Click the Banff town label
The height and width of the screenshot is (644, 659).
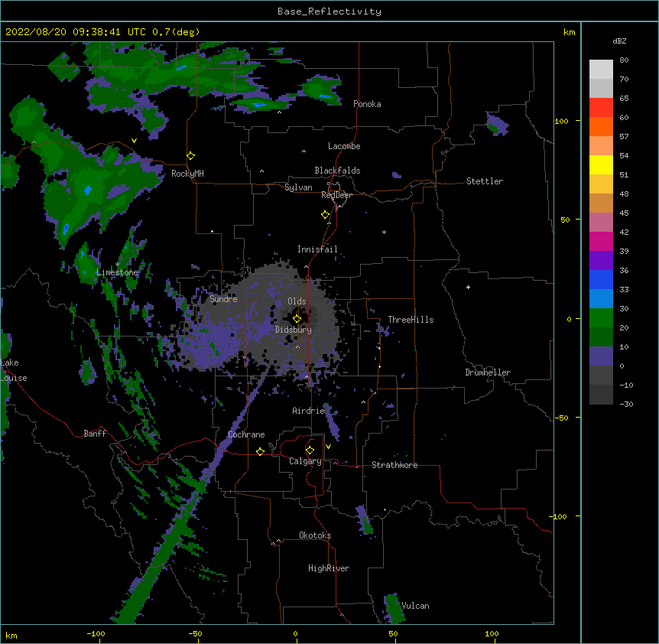tap(95, 434)
